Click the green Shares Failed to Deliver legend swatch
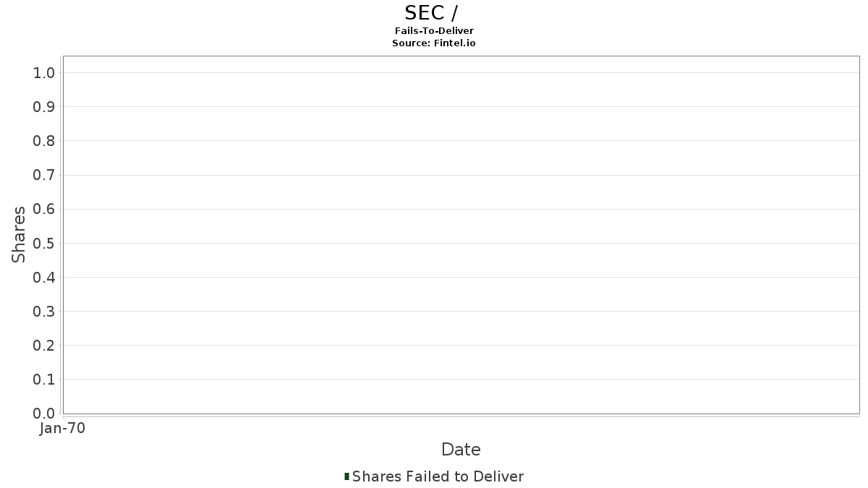Viewport: 868px width, 488px height. tap(346, 476)
